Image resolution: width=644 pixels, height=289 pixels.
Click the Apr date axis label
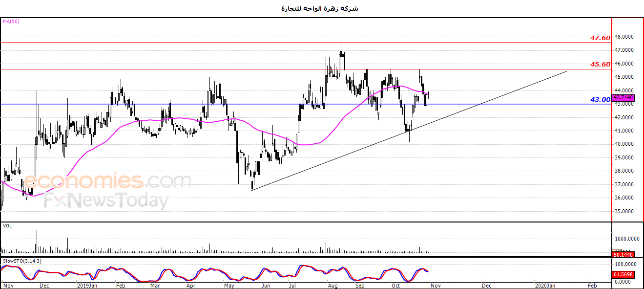point(191,285)
